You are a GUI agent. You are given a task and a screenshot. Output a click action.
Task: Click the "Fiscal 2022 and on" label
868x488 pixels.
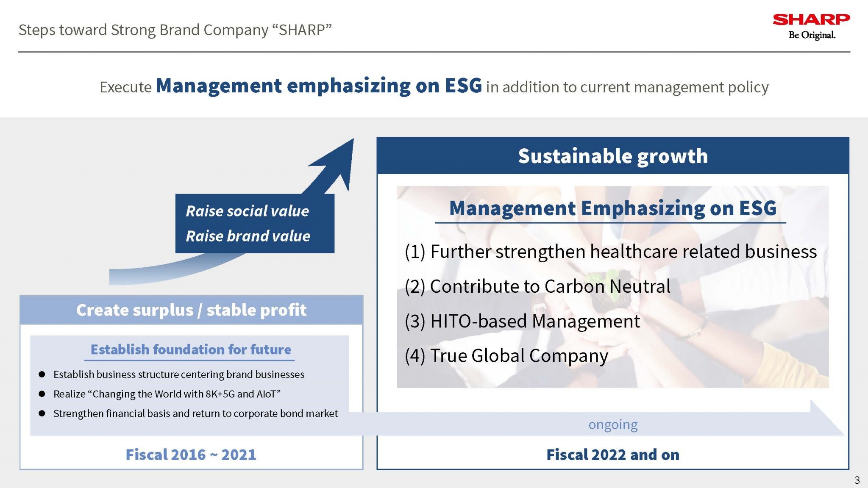click(612, 455)
